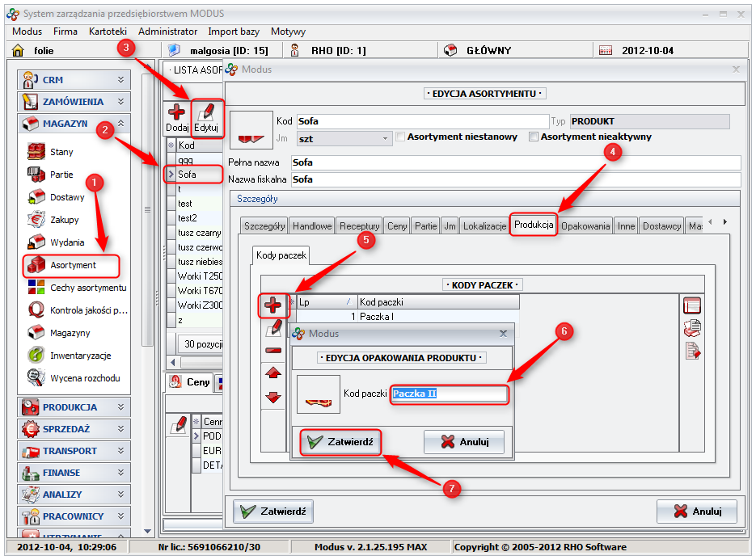
Task: Open the Kartoteki menu
Action: coord(108,32)
